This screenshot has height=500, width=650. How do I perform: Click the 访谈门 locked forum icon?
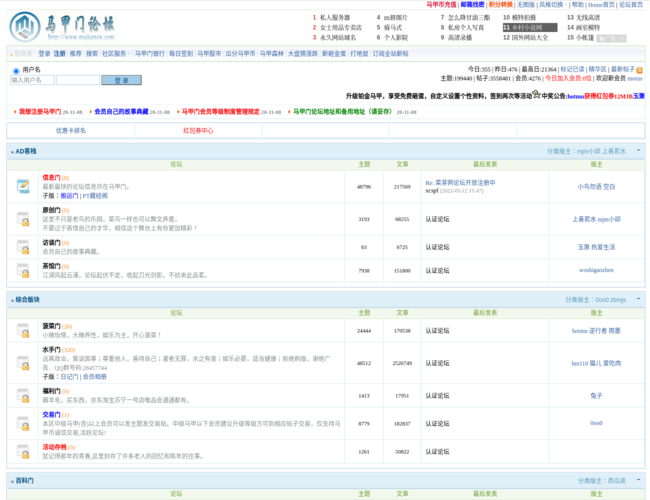[x=23, y=246]
